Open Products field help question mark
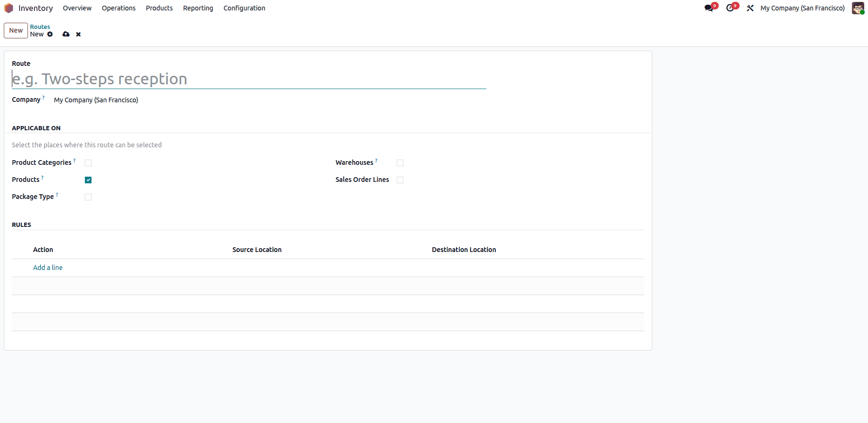Screen dimensions: 868x423 click(43, 177)
